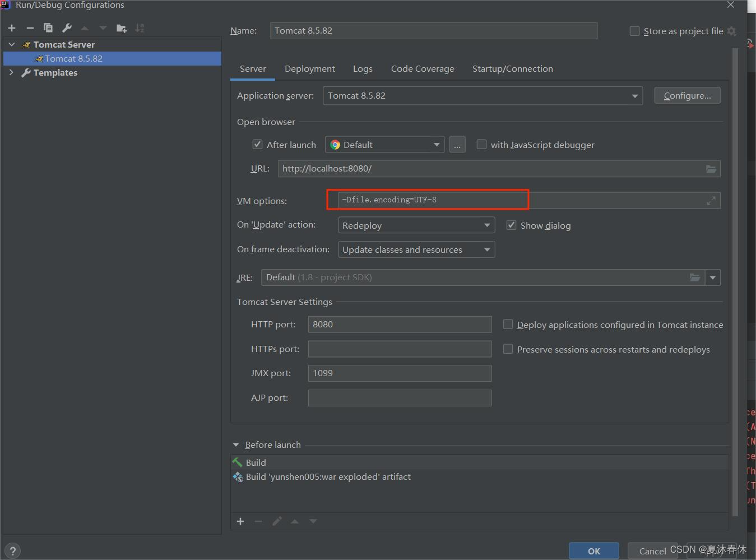Move configuration up arrow in toolbar
Screen dimensions: 756x560
click(85, 28)
